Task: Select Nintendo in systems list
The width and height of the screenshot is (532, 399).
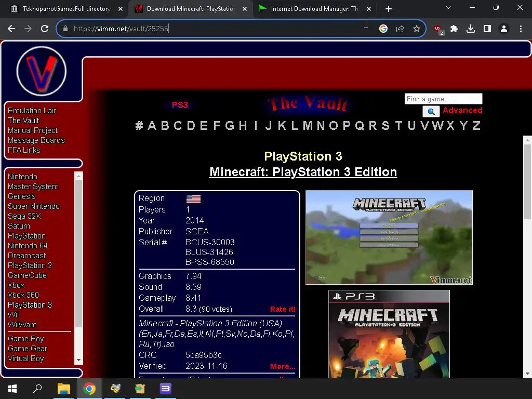Action: click(22, 177)
